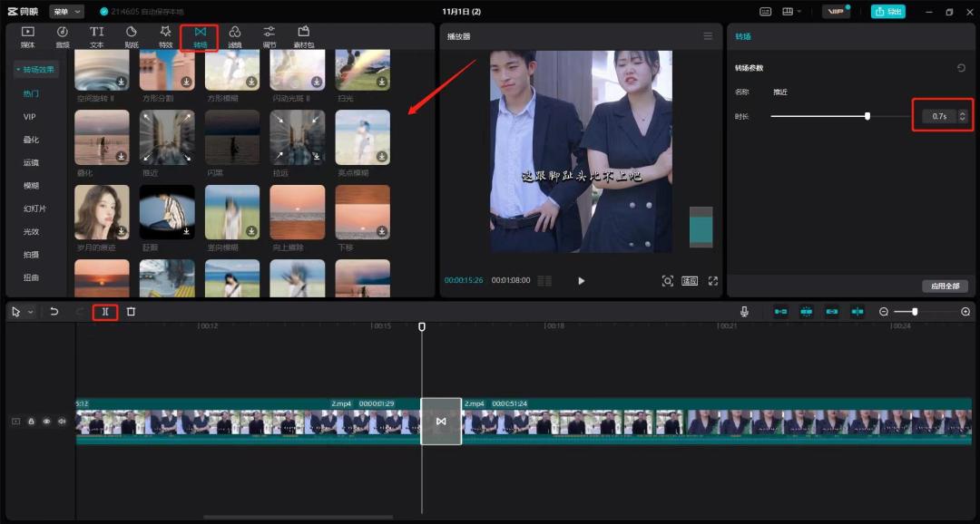
Task: Download the 岁月的痕迹 transition
Action: [x=122, y=231]
